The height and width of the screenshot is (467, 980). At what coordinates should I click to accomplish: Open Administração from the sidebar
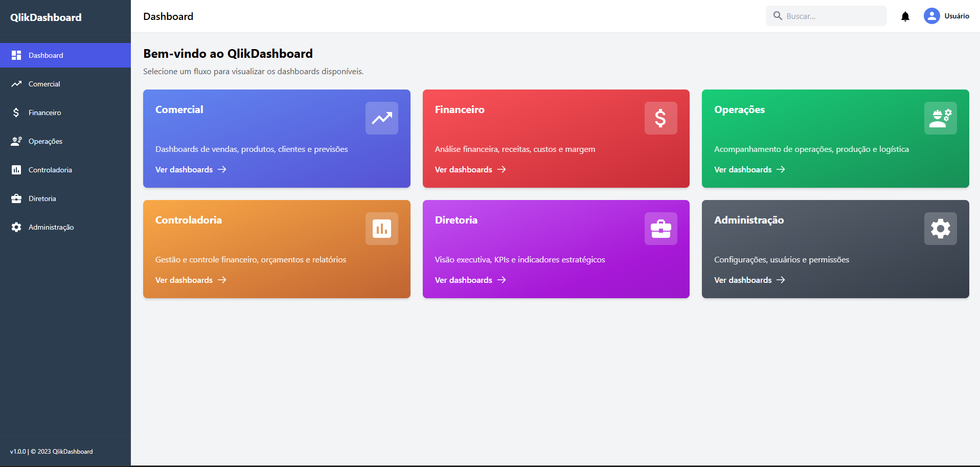pyautogui.click(x=51, y=227)
